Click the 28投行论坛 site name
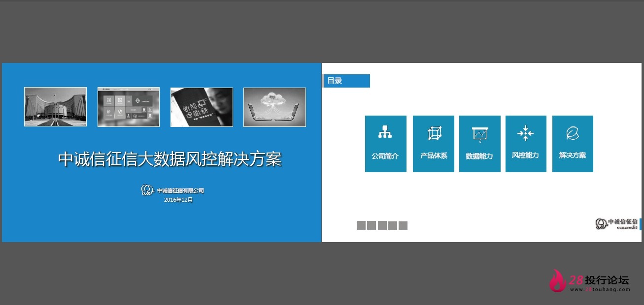The image size is (644, 305). click(599, 280)
